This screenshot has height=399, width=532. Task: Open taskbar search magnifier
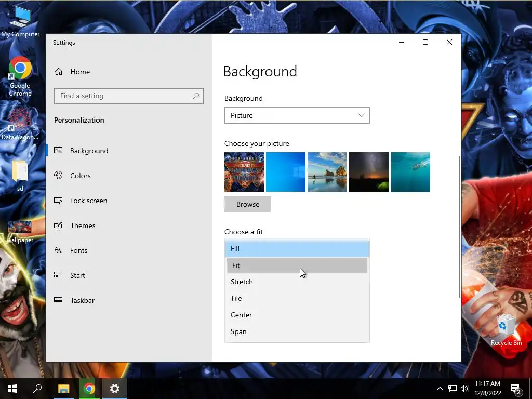point(37,389)
